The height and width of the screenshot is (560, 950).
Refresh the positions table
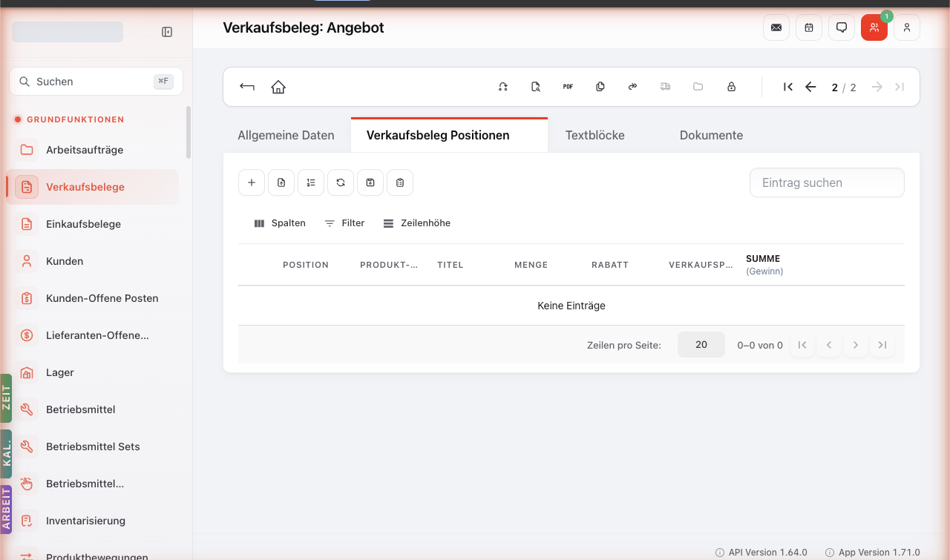341,182
